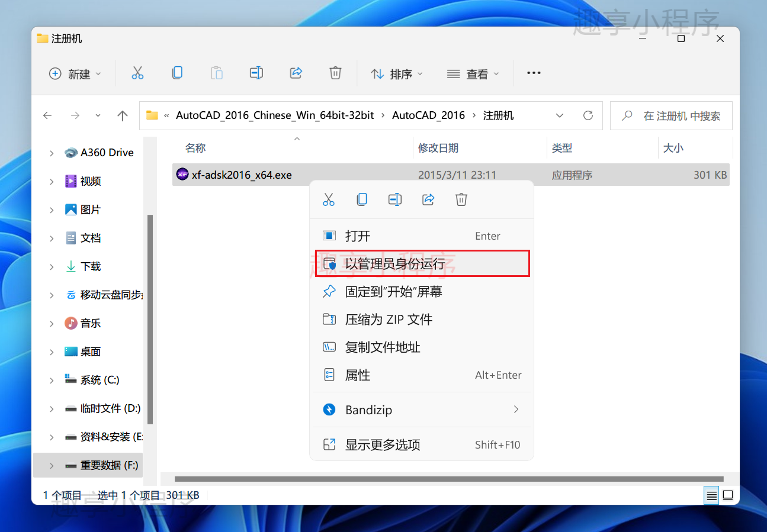Image resolution: width=767 pixels, height=532 pixels.
Task: Click the Cut icon in the context menu
Action: click(329, 199)
